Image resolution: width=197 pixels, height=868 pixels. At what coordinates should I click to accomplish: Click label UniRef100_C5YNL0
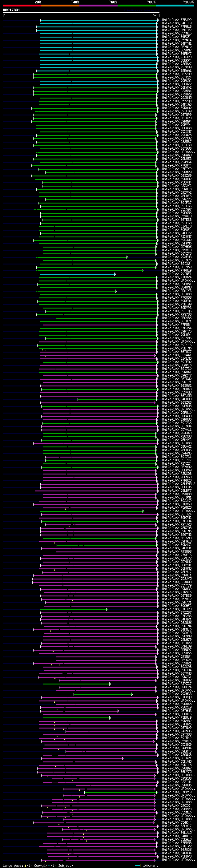tap(177, 47)
